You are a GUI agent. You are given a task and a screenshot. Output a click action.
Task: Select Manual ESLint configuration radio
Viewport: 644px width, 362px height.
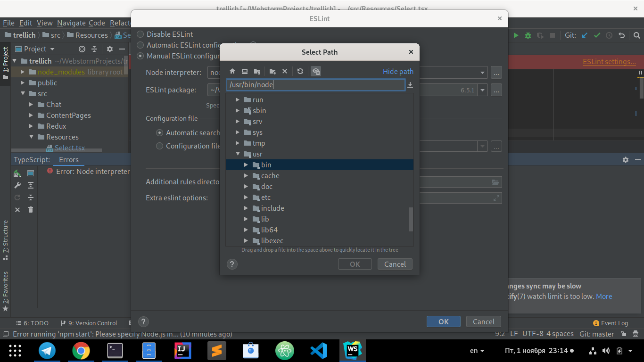[140, 56]
